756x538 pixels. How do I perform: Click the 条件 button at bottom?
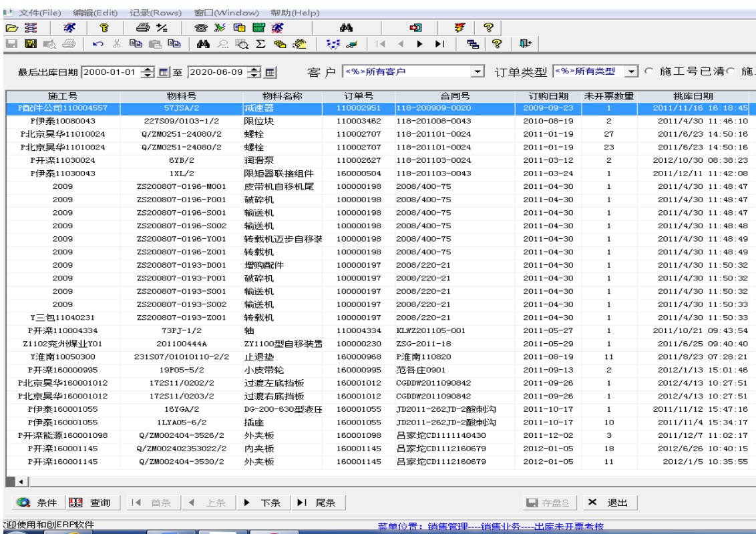coord(37,503)
